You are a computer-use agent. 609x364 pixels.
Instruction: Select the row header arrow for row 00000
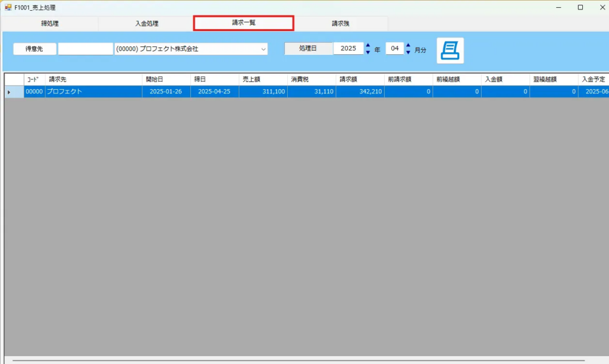(x=14, y=92)
